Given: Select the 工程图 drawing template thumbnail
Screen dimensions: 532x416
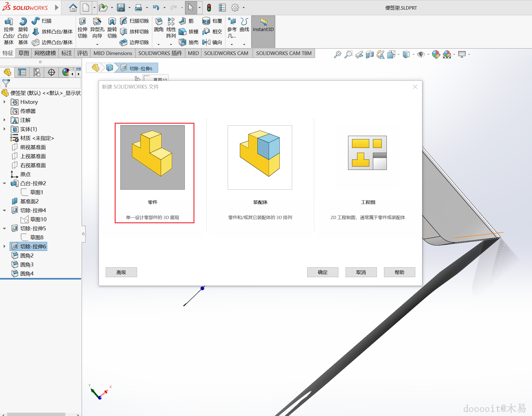Looking at the screenshot, I should (367, 153).
